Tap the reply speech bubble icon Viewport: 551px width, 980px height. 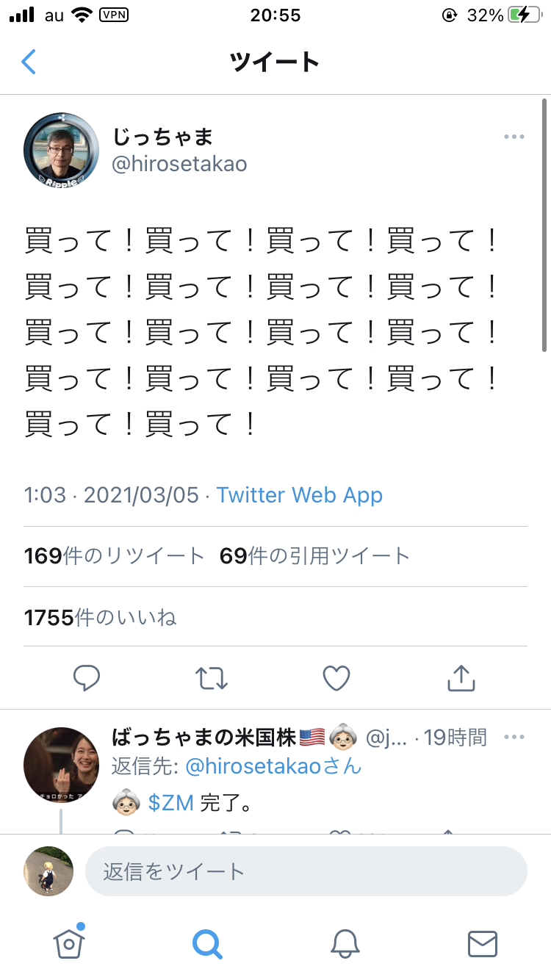point(87,678)
